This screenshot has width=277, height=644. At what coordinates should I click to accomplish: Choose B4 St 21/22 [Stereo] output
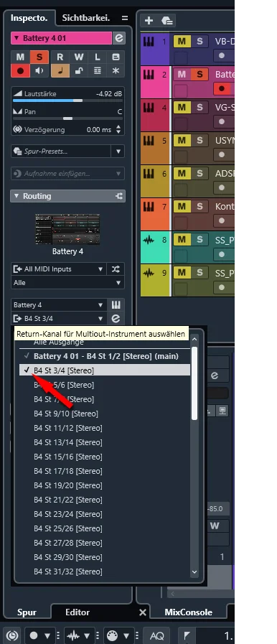[105, 500]
